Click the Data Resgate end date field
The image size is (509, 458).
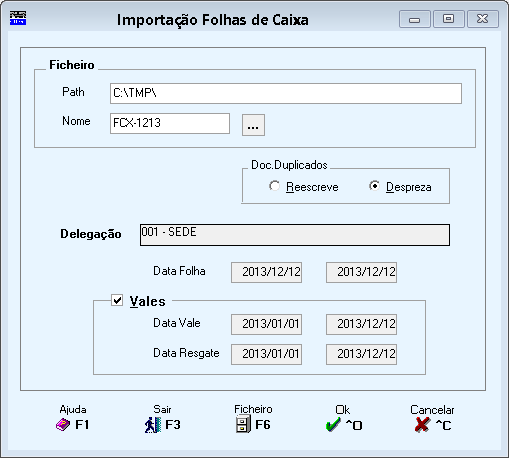[361, 354]
